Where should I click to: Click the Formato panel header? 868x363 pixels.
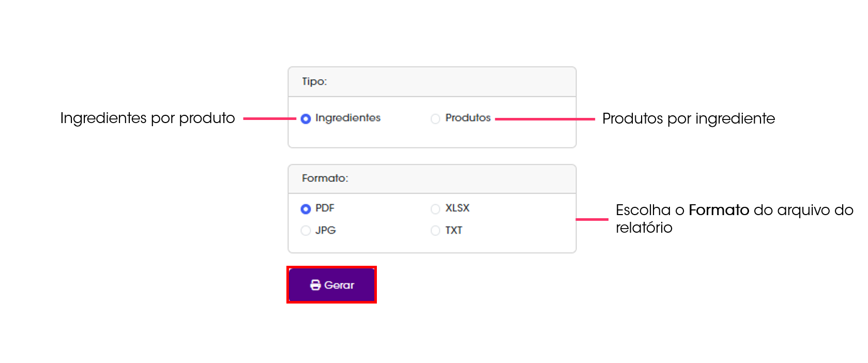pyautogui.click(x=432, y=179)
